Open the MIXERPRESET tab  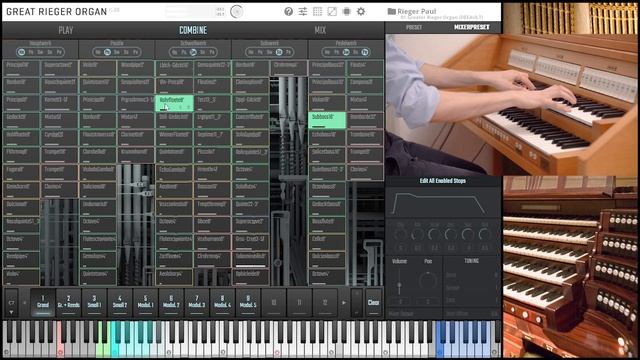click(x=471, y=27)
